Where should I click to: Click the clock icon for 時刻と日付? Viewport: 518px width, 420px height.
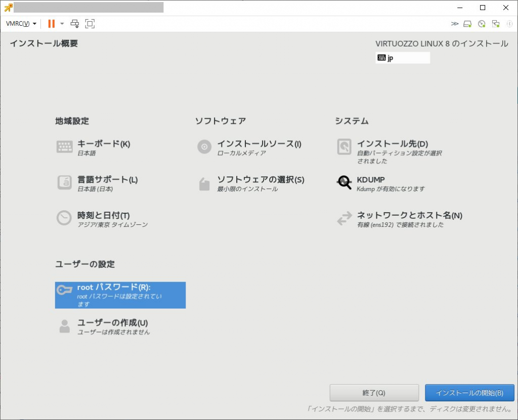click(x=64, y=218)
